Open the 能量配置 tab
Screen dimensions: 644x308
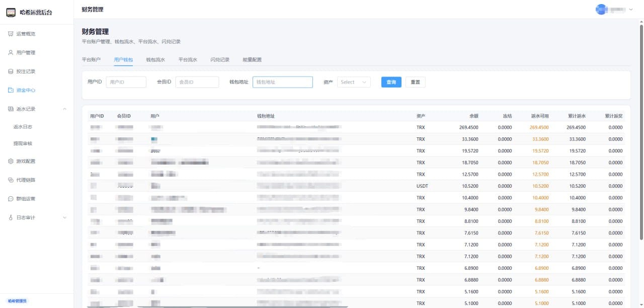252,59
